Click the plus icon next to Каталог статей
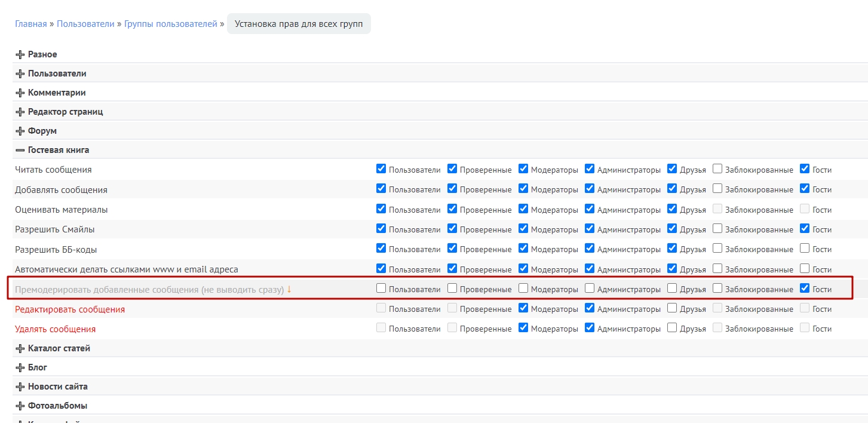Screen dimensions: 868x423 20,349
